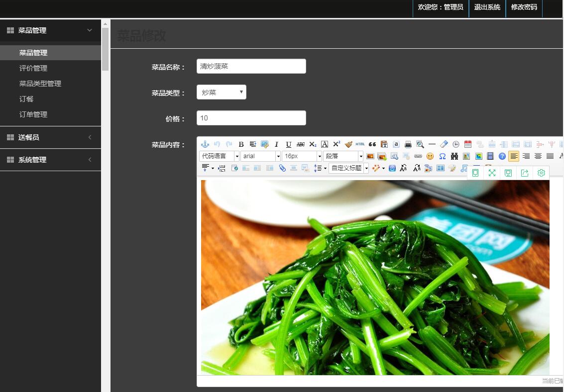Toggle strikethrough text formatting
The image size is (564, 392).
[x=301, y=144]
